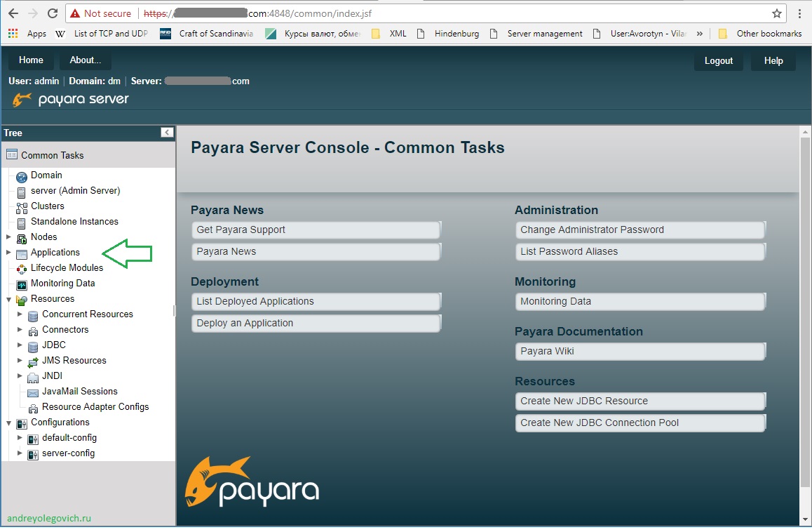Open the XML bookmarks folder

[x=389, y=34]
